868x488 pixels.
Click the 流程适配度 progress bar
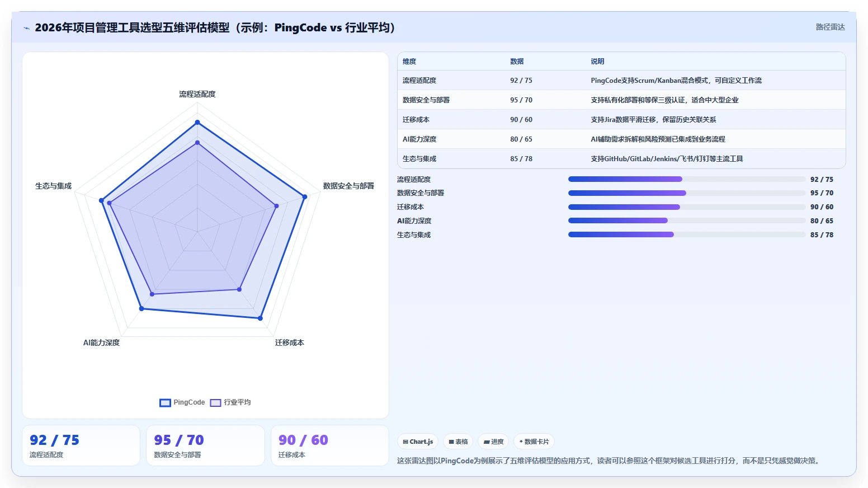(x=687, y=179)
